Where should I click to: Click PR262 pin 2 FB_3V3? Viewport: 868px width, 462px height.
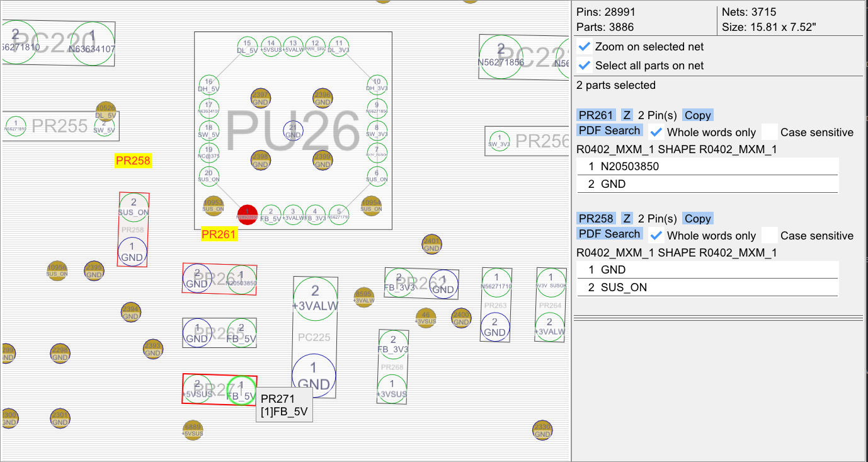tap(399, 282)
